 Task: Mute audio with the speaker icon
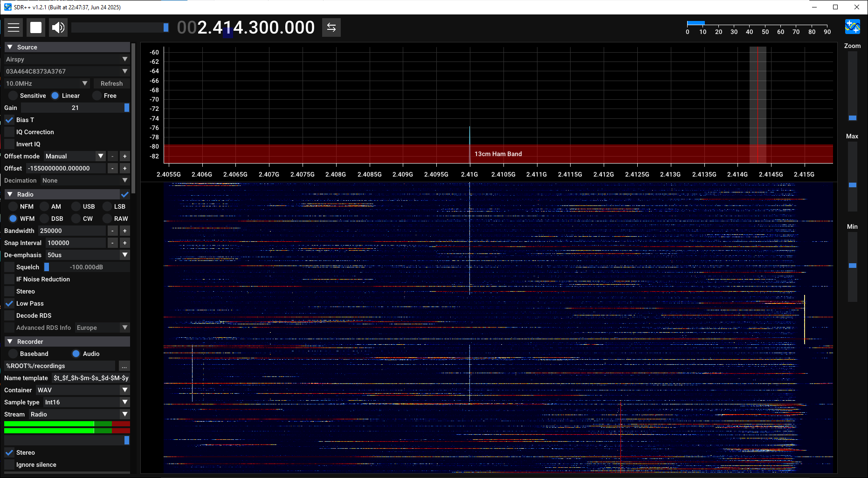tap(58, 27)
